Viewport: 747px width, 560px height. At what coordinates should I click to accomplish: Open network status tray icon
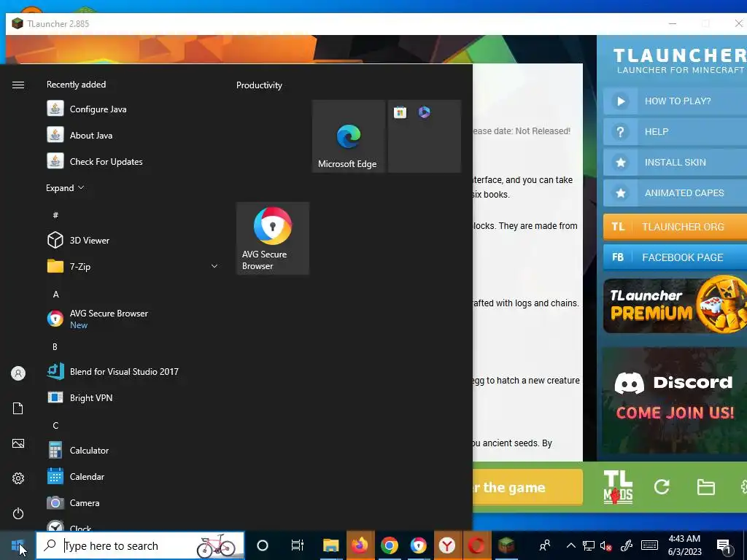(x=589, y=545)
